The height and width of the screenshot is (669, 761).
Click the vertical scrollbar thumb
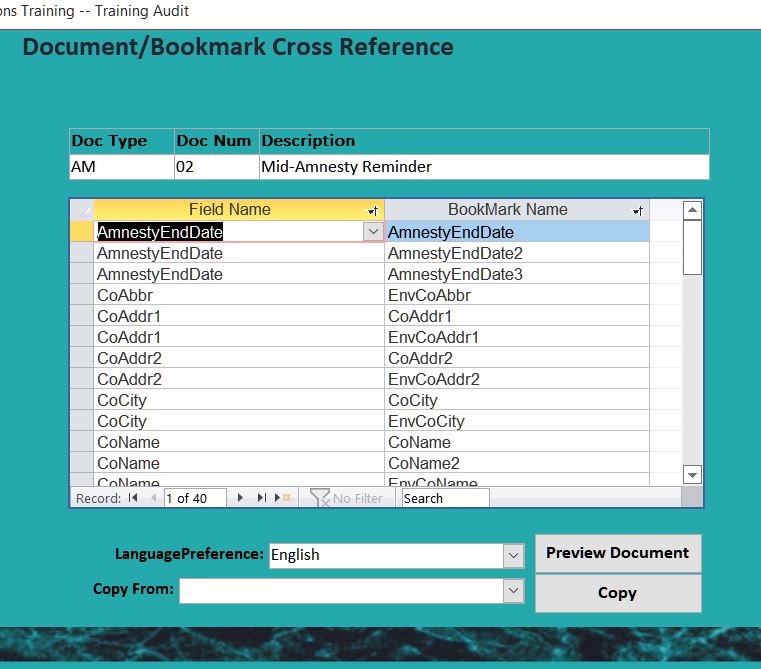pyautogui.click(x=692, y=248)
